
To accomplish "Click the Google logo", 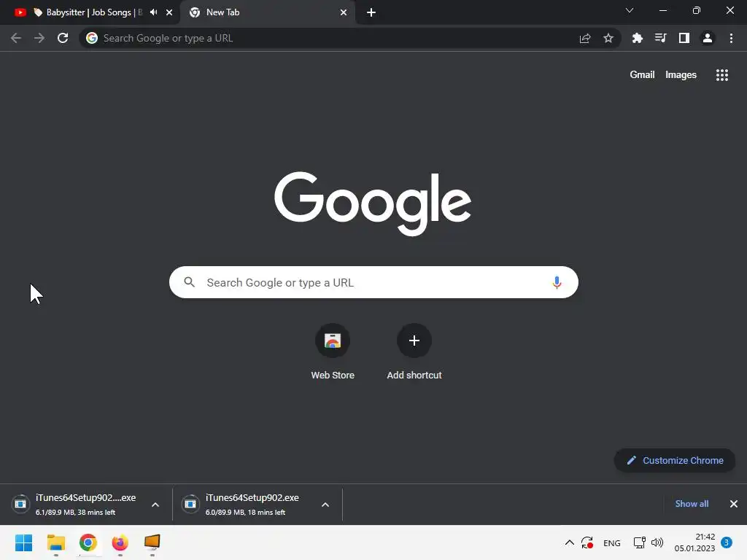I will (x=373, y=203).
